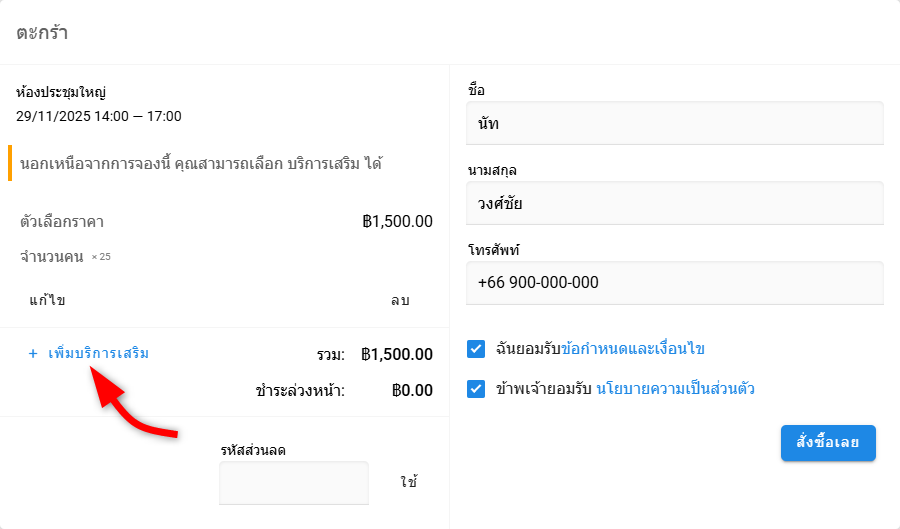The height and width of the screenshot is (529, 900).
Task: Click ลบ to remove the booking
Action: [400, 300]
